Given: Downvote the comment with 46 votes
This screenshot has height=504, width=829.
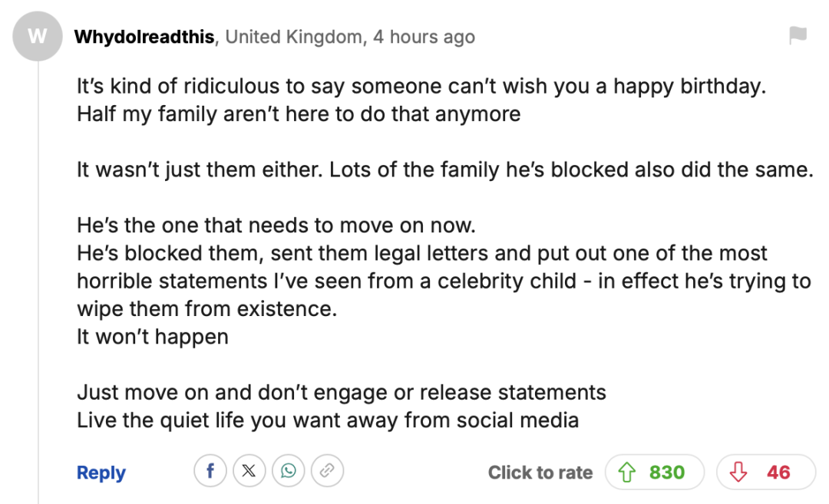Looking at the screenshot, I should [x=765, y=472].
